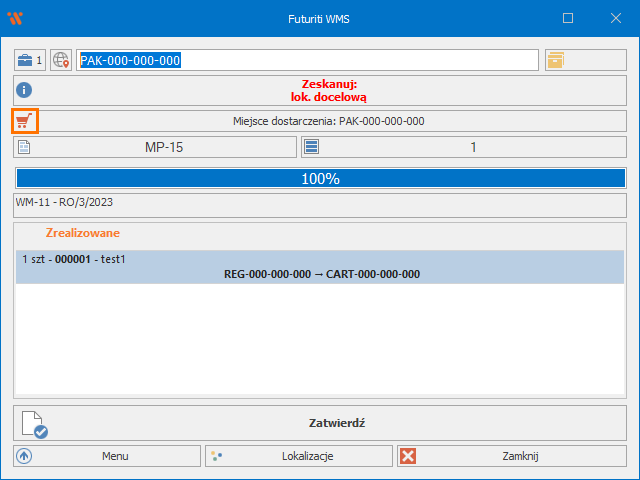Click the WM-11 - RO/3/2023 document label
The width and height of the screenshot is (640, 480).
(x=66, y=201)
